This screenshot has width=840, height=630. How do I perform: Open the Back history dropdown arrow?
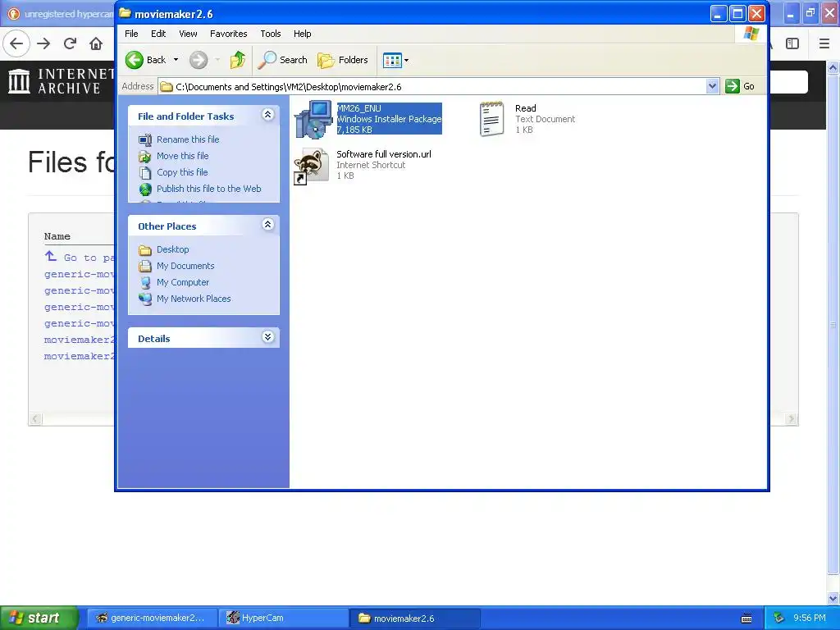[x=176, y=60]
